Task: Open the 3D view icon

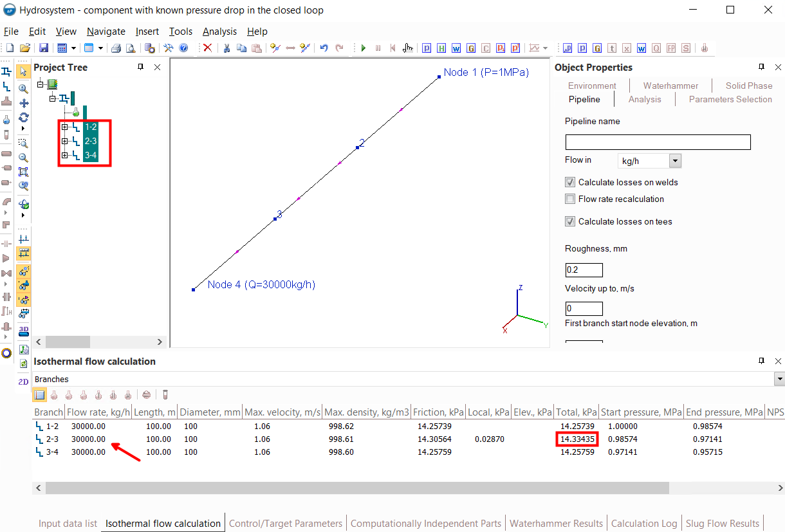Action: pos(23,331)
